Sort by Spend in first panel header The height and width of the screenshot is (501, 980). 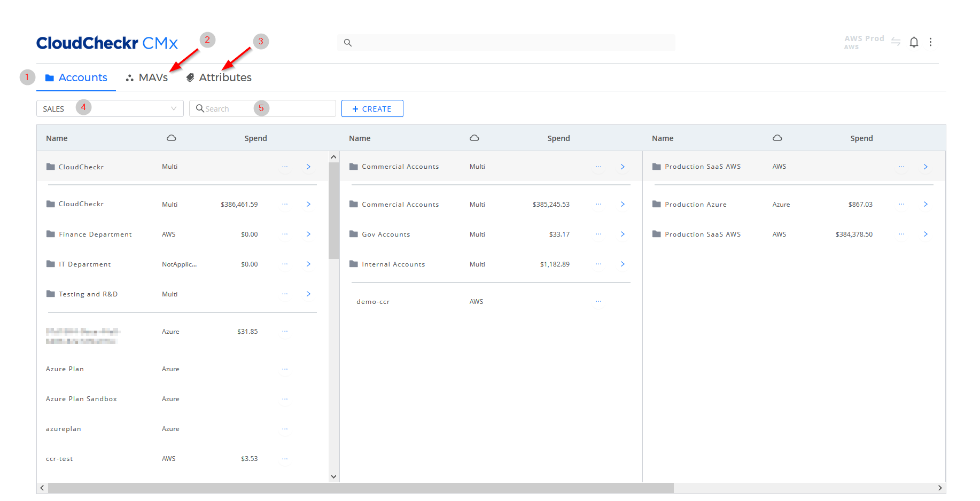coord(255,138)
